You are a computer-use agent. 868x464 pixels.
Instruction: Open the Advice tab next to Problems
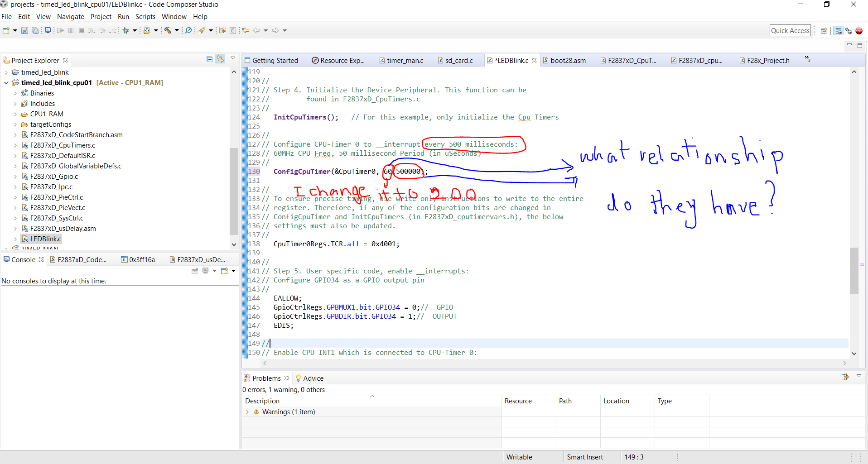click(313, 378)
